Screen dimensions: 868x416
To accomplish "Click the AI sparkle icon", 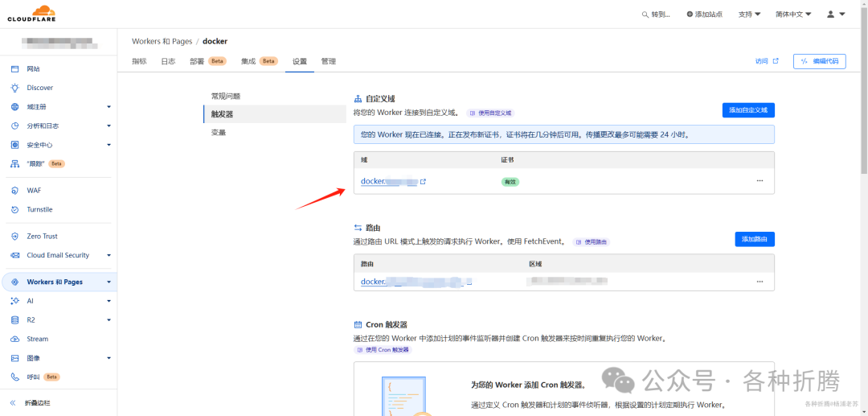I will [x=15, y=301].
